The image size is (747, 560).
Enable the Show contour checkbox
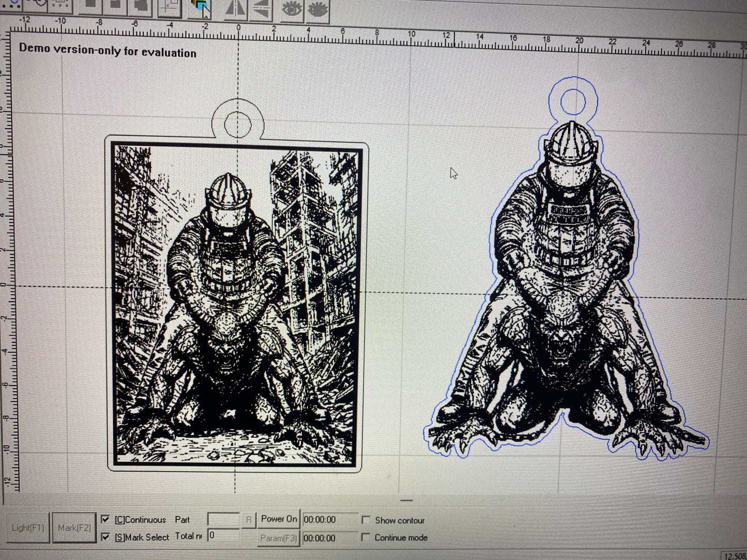[x=365, y=520]
